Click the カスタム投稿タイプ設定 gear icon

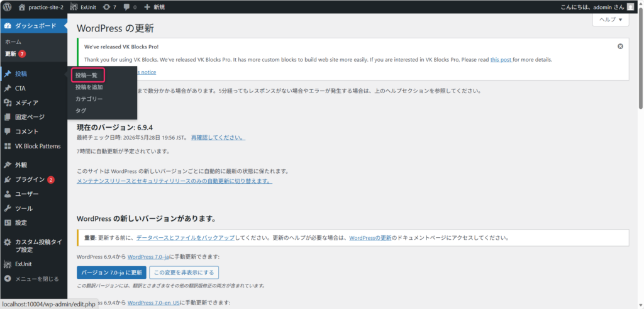(x=8, y=242)
